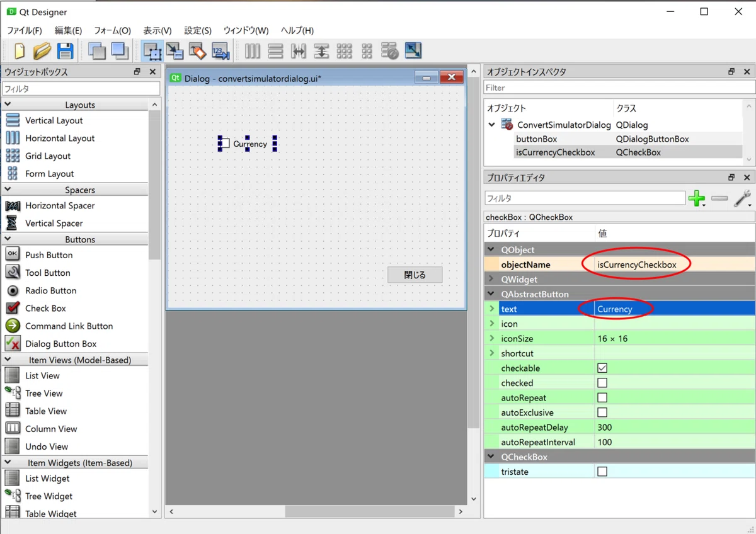Image resolution: width=756 pixels, height=534 pixels.
Task: Click the widget box フィルタ field
Action: 81,89
